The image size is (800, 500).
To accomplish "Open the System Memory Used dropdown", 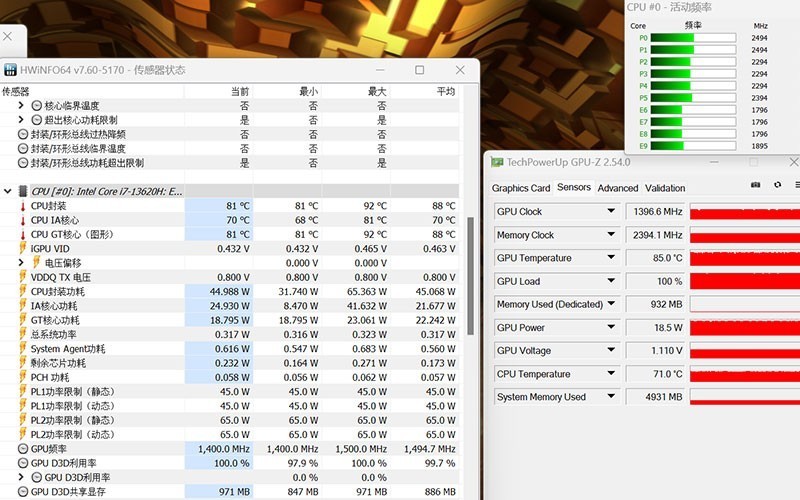I will (x=611, y=397).
